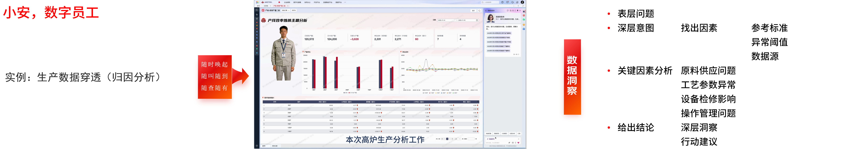Switch to the 仪表板 tab
This screenshot has height=149, width=868.
click(x=266, y=6)
